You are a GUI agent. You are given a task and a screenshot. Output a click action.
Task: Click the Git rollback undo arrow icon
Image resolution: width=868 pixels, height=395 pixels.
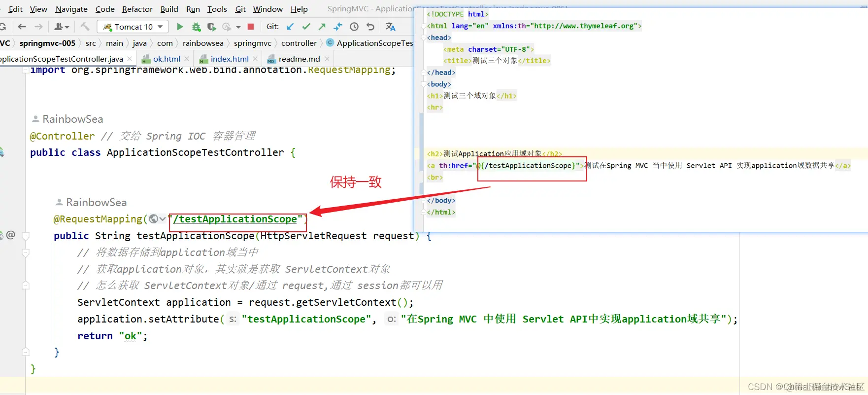tap(370, 27)
